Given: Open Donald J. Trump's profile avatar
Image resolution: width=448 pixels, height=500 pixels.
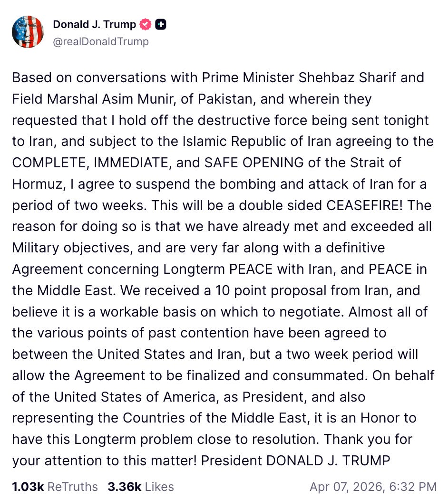Looking at the screenshot, I should point(28,31).
